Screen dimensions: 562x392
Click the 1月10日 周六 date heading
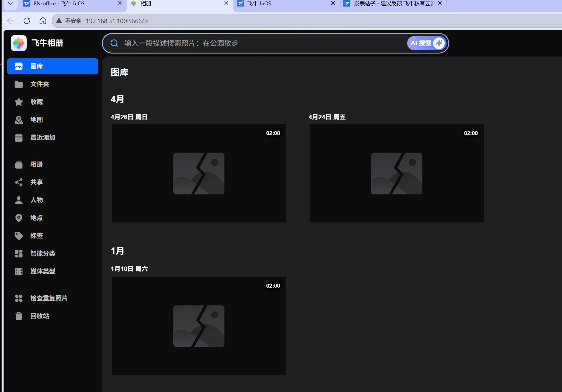[x=129, y=269]
